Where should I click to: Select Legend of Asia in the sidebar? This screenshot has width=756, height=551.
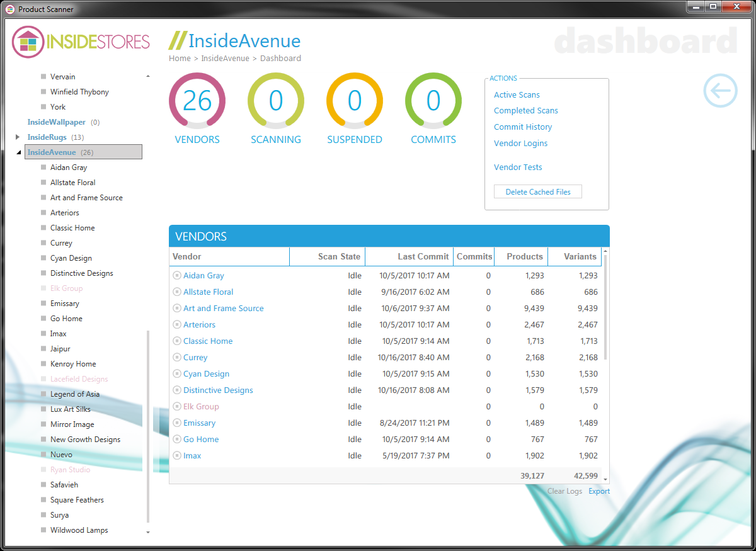point(75,394)
